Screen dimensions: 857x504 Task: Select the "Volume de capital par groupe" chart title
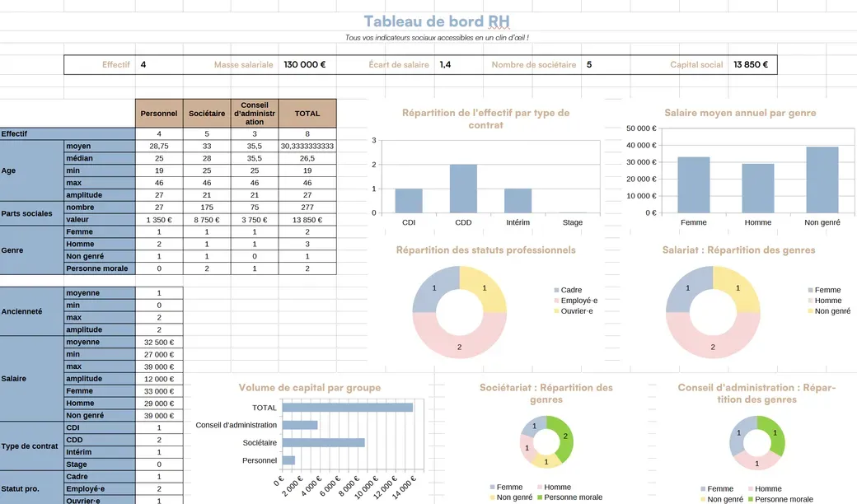tap(309, 388)
